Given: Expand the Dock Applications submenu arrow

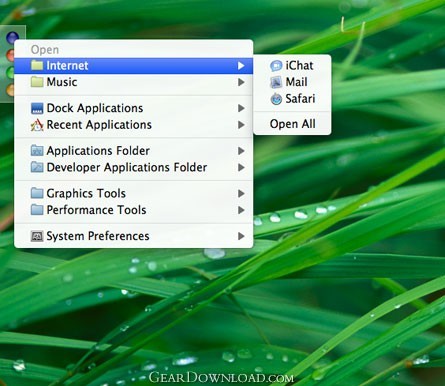Looking at the screenshot, I should coord(241,108).
